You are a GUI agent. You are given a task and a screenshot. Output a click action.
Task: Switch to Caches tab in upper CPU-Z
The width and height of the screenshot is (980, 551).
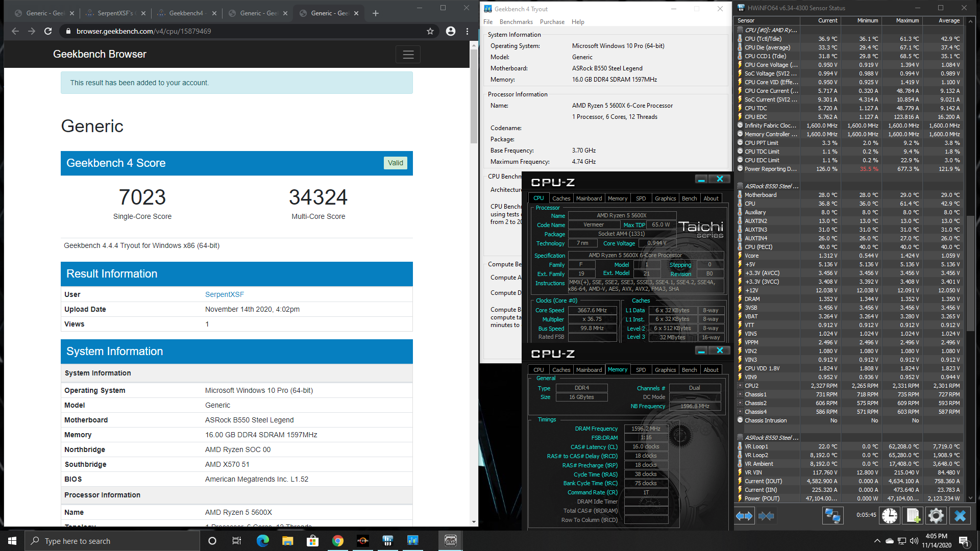[561, 198]
